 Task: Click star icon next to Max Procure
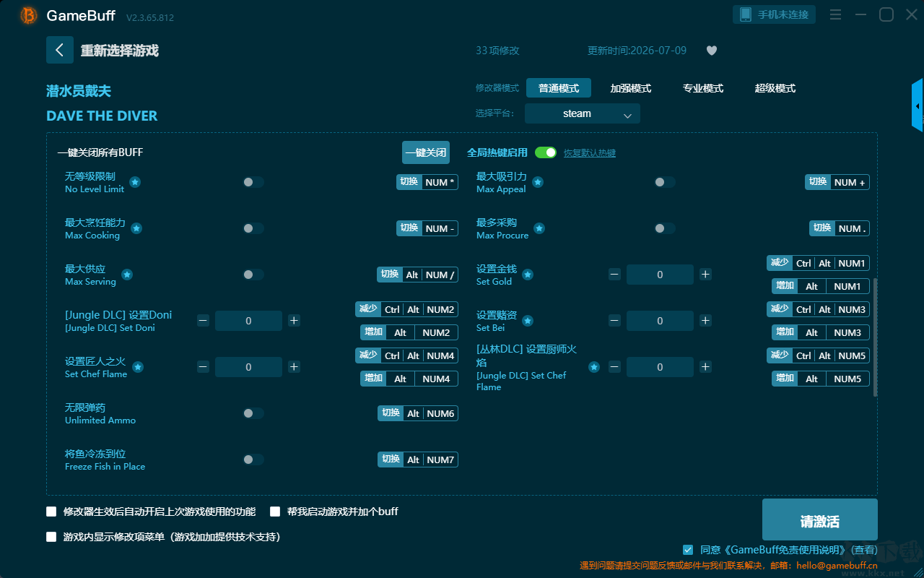[x=539, y=228]
